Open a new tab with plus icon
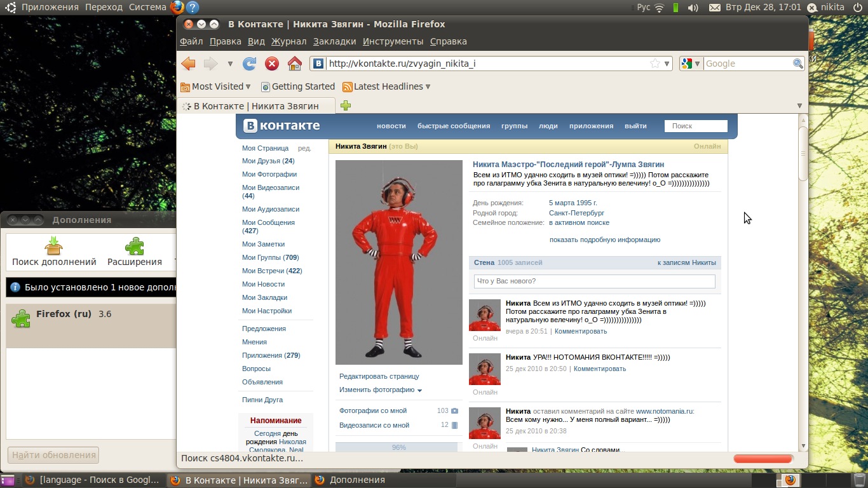 coord(346,106)
